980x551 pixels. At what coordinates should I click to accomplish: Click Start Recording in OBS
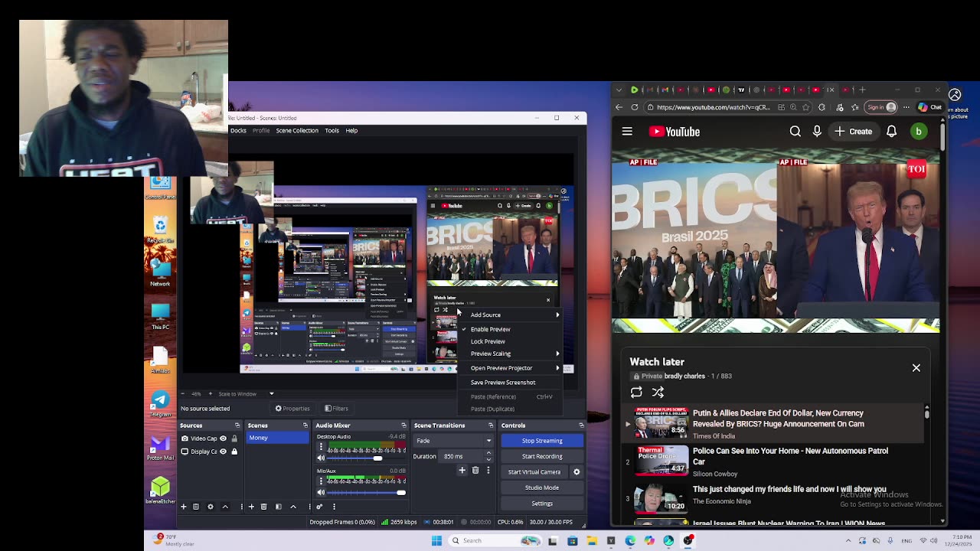(542, 456)
